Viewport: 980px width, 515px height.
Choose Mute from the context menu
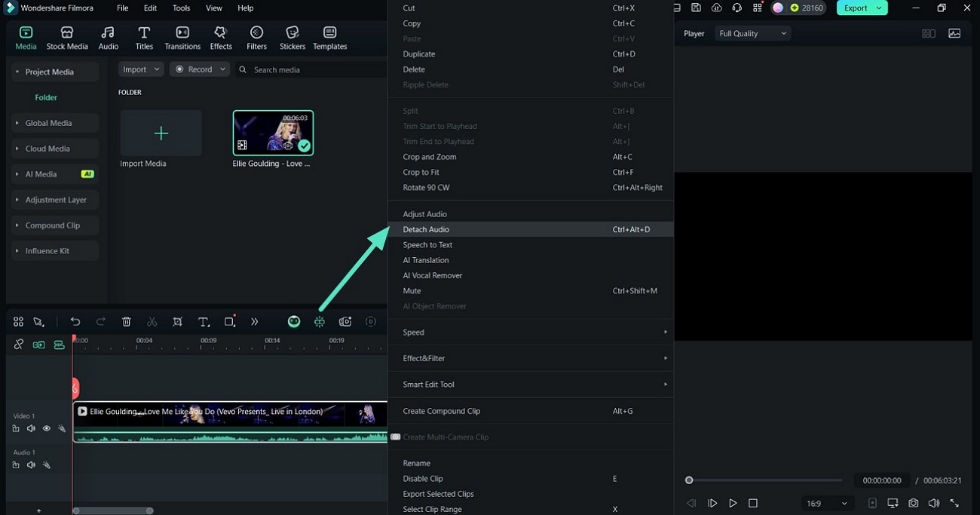[x=531, y=291]
